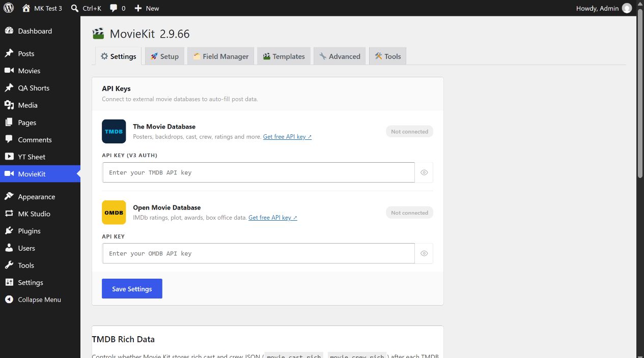
Task: Switch to the Setup tab
Action: [164, 56]
